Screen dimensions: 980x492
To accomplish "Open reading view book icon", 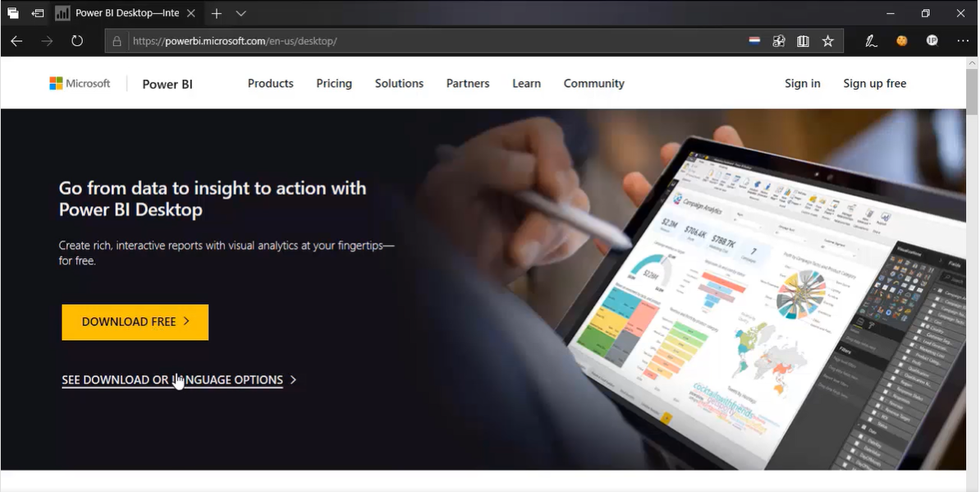I will 804,40.
